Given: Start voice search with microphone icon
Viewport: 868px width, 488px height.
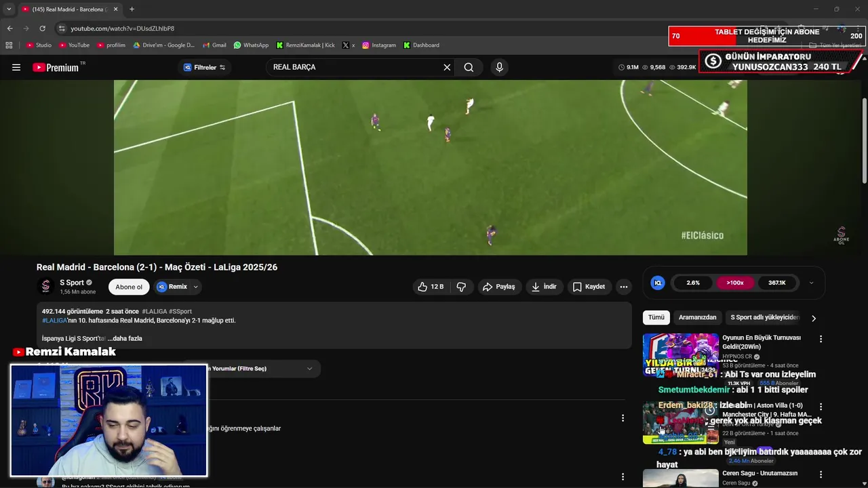Looking at the screenshot, I should 499,67.
